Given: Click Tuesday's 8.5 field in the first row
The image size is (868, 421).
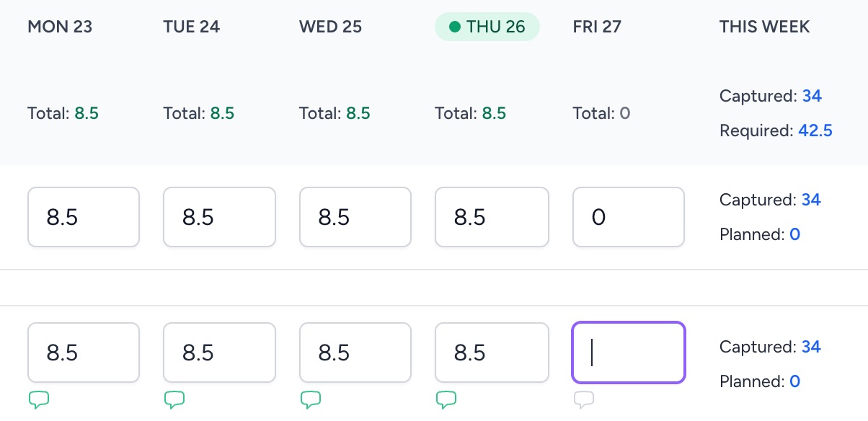Looking at the screenshot, I should [x=220, y=217].
